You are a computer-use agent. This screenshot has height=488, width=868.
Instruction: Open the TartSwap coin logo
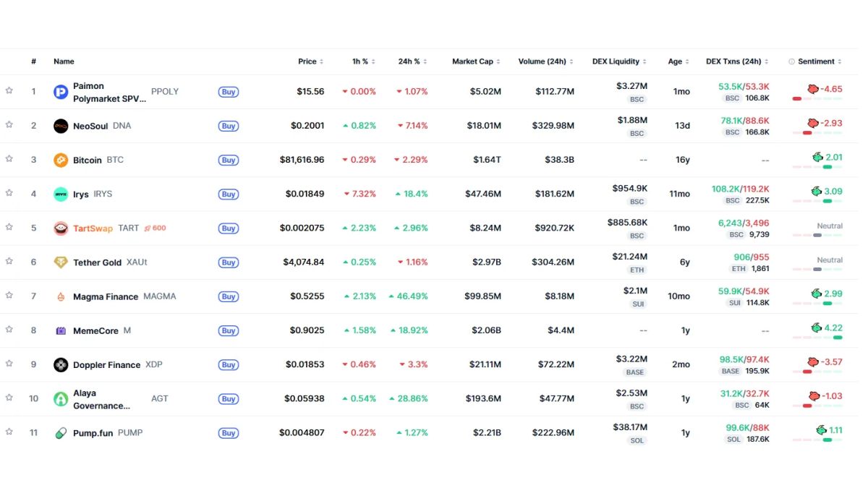61,228
